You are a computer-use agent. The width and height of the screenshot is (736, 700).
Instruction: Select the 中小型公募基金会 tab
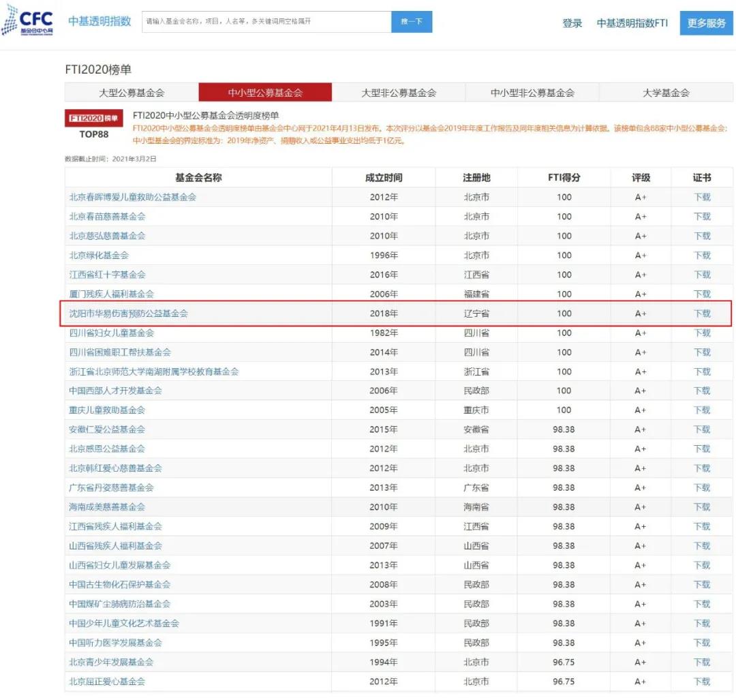[x=265, y=93]
